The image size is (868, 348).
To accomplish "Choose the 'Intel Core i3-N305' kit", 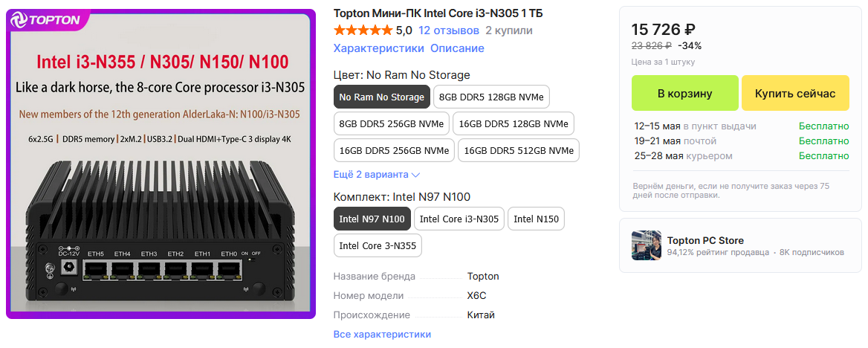I will pos(459,219).
